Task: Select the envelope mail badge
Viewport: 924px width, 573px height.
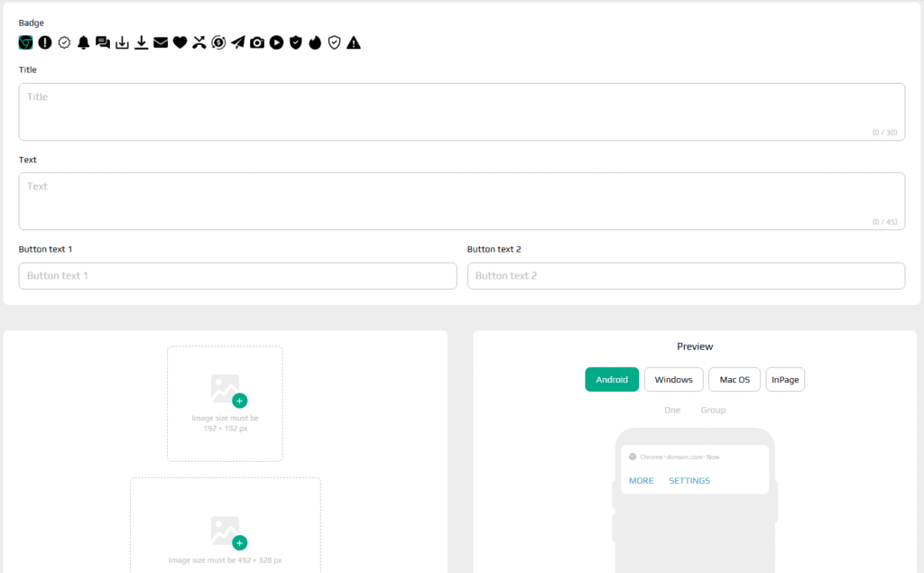Action: tap(161, 42)
